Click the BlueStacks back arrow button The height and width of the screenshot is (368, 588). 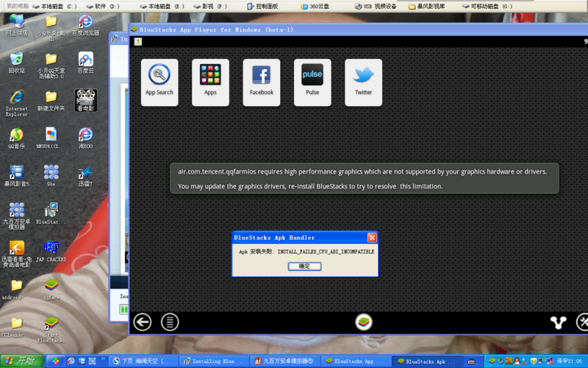143,322
